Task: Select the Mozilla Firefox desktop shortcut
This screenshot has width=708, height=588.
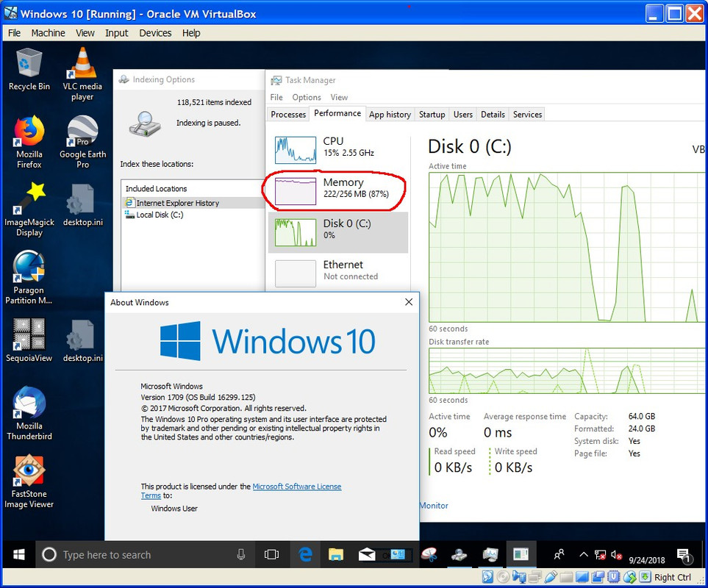Action: pyautogui.click(x=29, y=143)
